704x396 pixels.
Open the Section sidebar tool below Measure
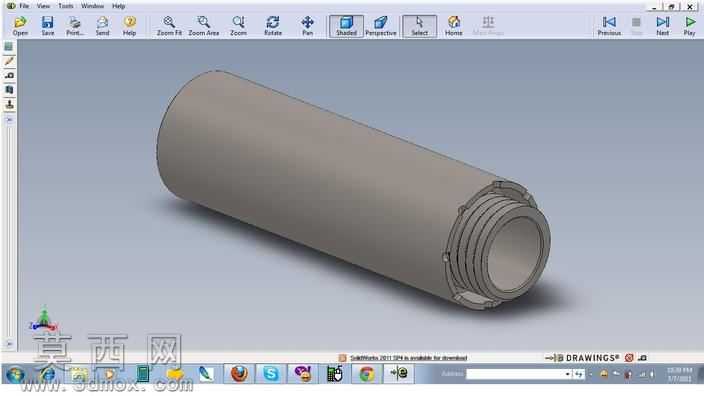point(9,90)
